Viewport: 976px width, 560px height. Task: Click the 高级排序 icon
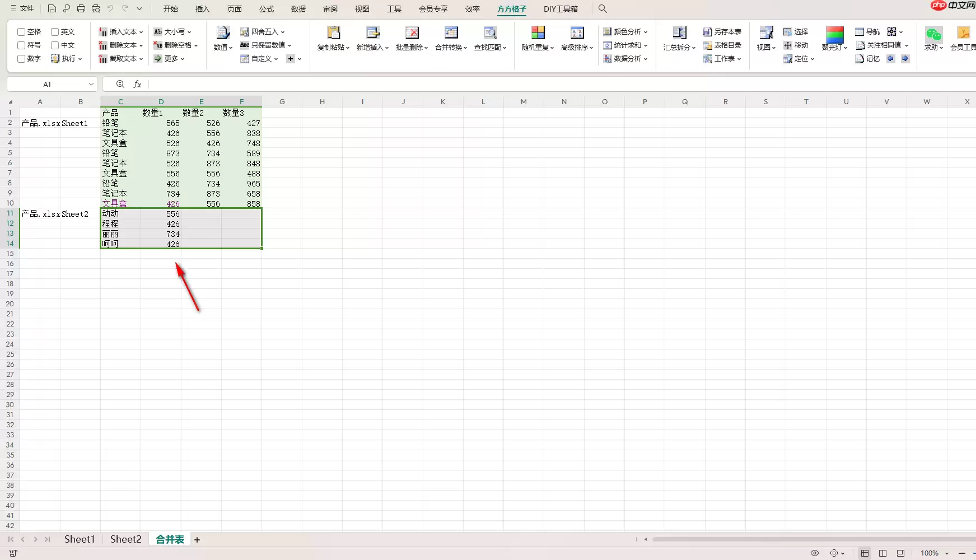pos(577,32)
